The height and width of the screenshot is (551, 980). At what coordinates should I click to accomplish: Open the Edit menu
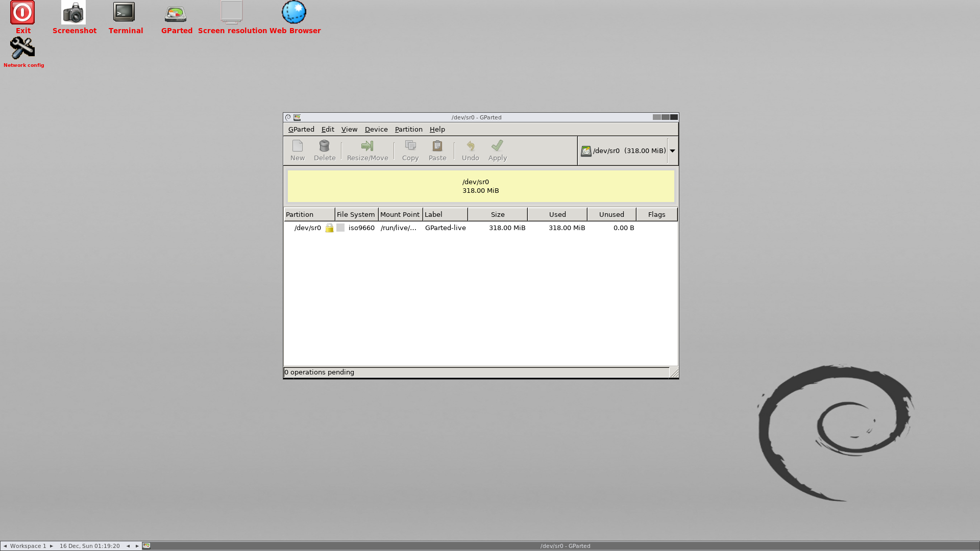pyautogui.click(x=328, y=130)
